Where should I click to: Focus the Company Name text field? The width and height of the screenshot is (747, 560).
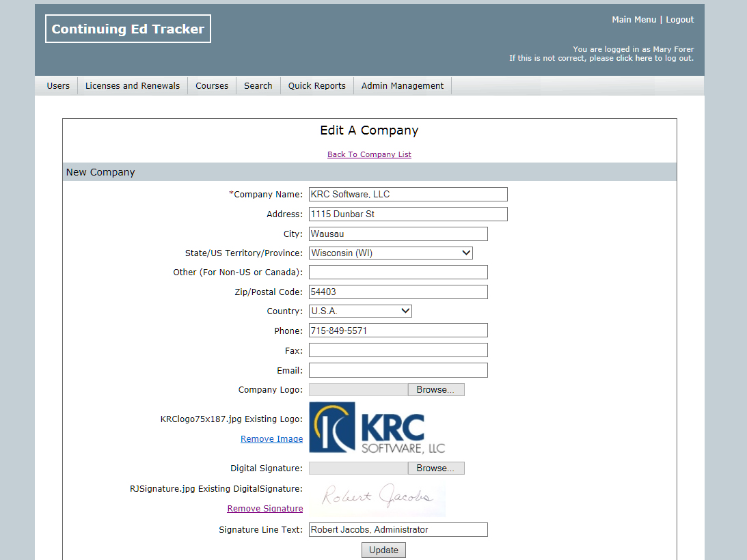click(408, 194)
